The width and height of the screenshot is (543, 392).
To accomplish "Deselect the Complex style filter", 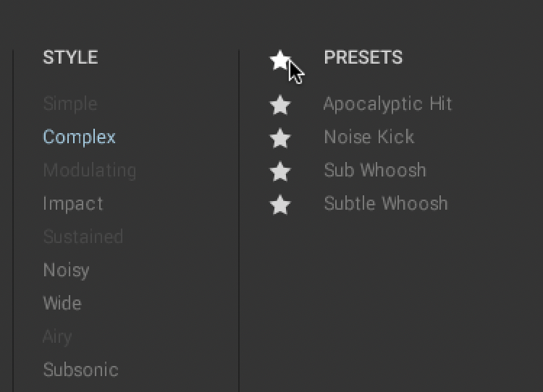I will click(79, 137).
